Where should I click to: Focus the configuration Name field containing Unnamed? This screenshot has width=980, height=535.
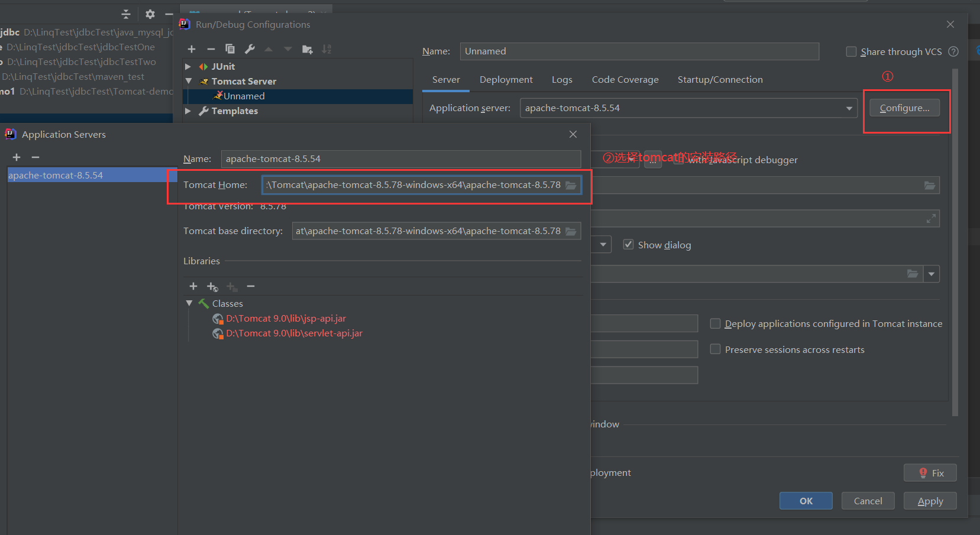639,51
